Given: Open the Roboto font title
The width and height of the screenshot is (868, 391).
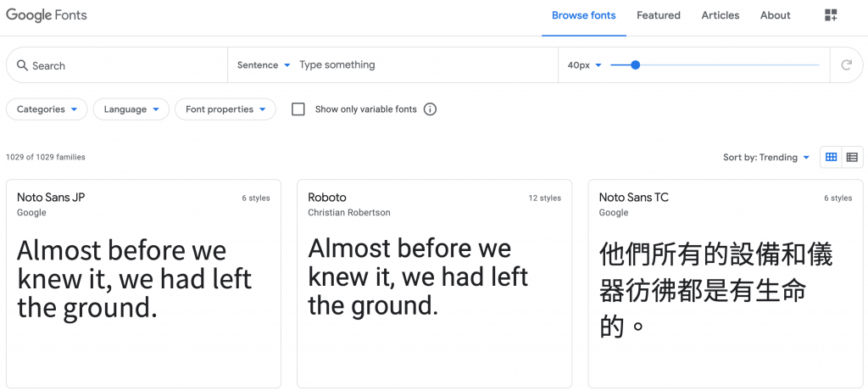Looking at the screenshot, I should [x=327, y=197].
